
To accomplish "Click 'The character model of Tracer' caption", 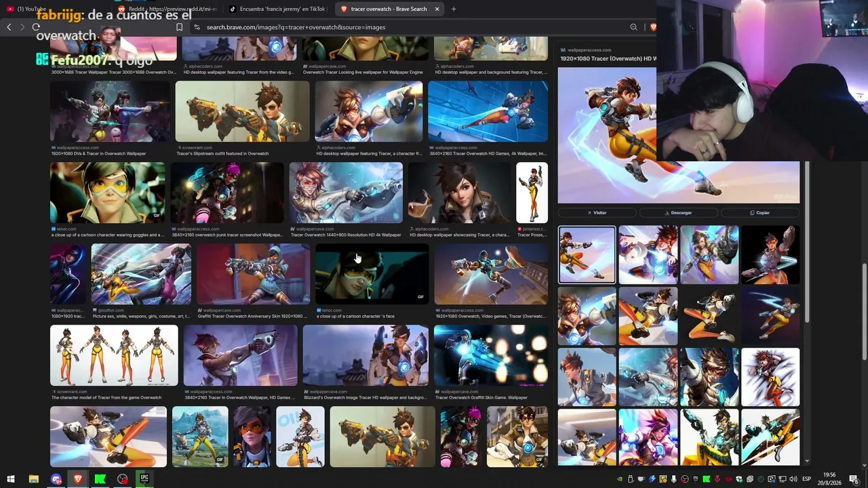I will pyautogui.click(x=106, y=398).
